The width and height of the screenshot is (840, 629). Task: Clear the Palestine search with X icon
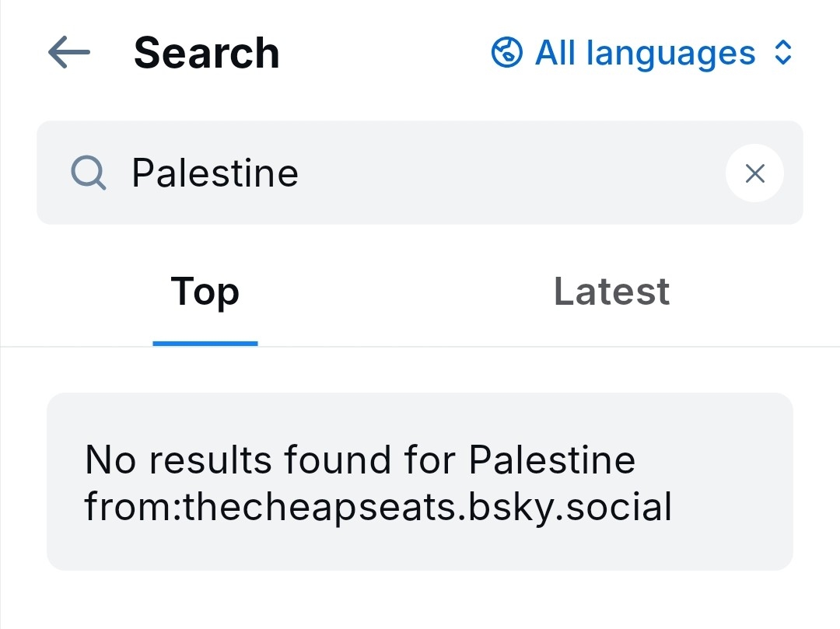tap(754, 173)
